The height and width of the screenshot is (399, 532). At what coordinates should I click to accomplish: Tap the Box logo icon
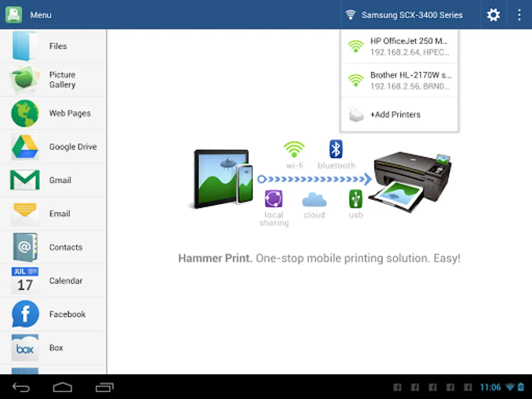(25, 348)
